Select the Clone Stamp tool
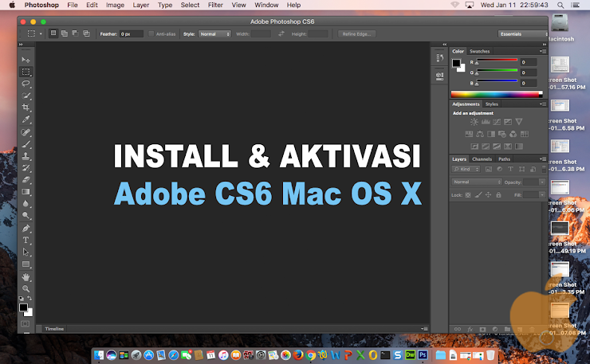 26,156
